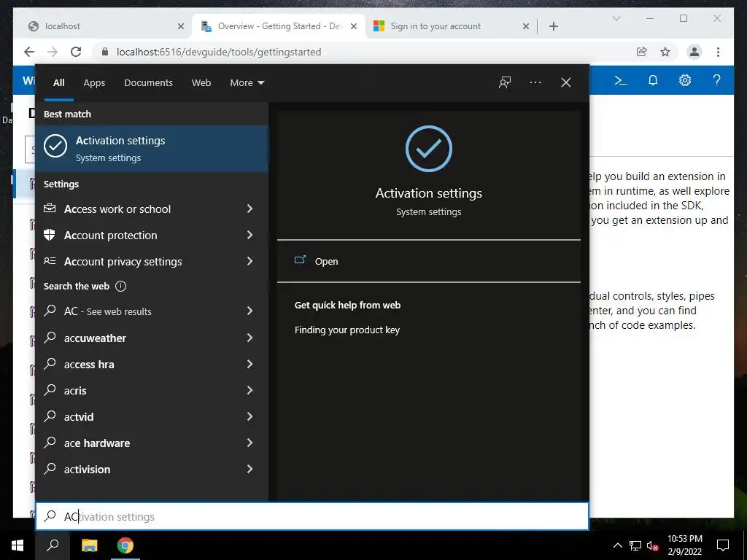The image size is (747, 560).
Task: Switch to the Documents search filter
Action: coord(148,83)
